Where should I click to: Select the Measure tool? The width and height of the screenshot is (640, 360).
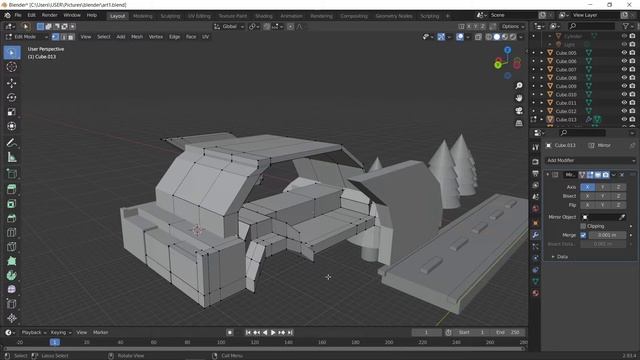[x=11, y=157]
